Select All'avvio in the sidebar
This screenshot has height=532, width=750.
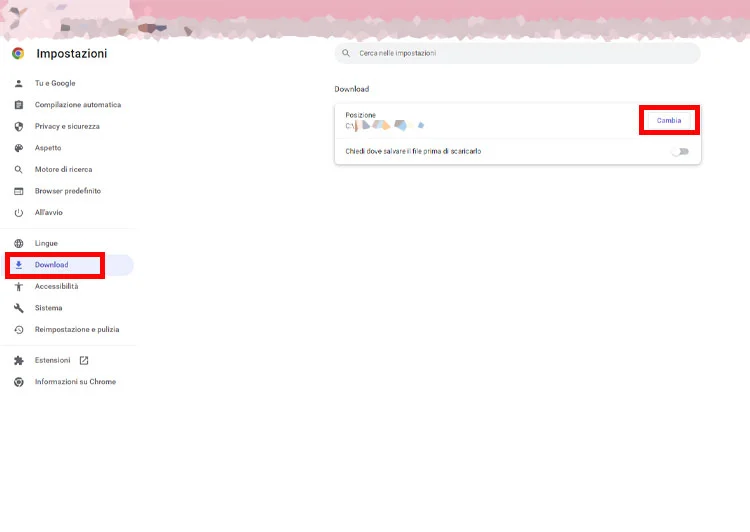(x=49, y=212)
